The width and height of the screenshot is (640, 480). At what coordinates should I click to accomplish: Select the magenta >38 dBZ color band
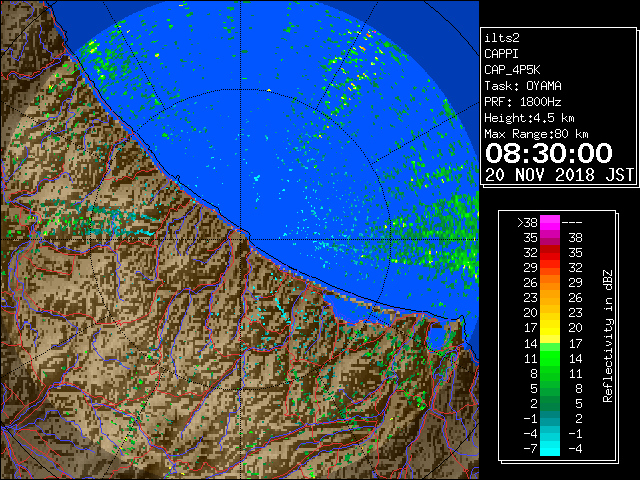550,223
